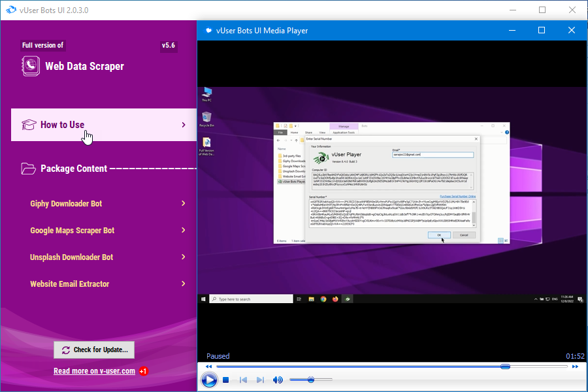Click the Package Content folder icon
588x392 pixels.
point(29,169)
